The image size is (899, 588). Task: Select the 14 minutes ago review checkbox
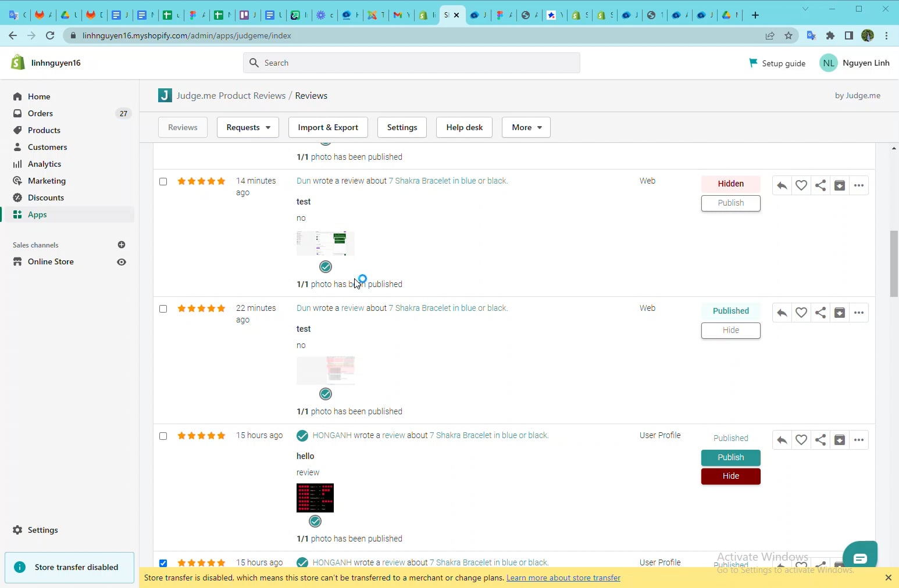[163, 181]
